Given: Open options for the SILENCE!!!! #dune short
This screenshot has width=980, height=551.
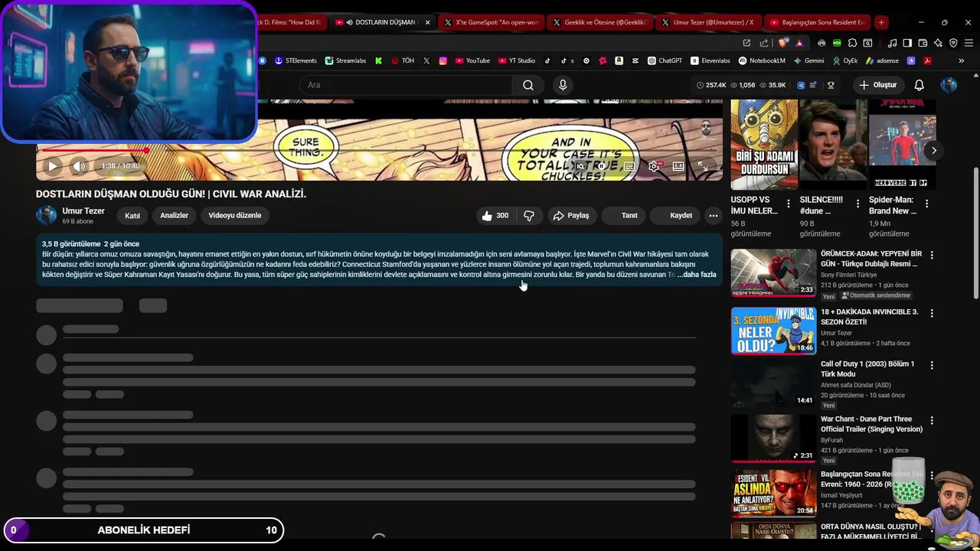Looking at the screenshot, I should (x=857, y=204).
